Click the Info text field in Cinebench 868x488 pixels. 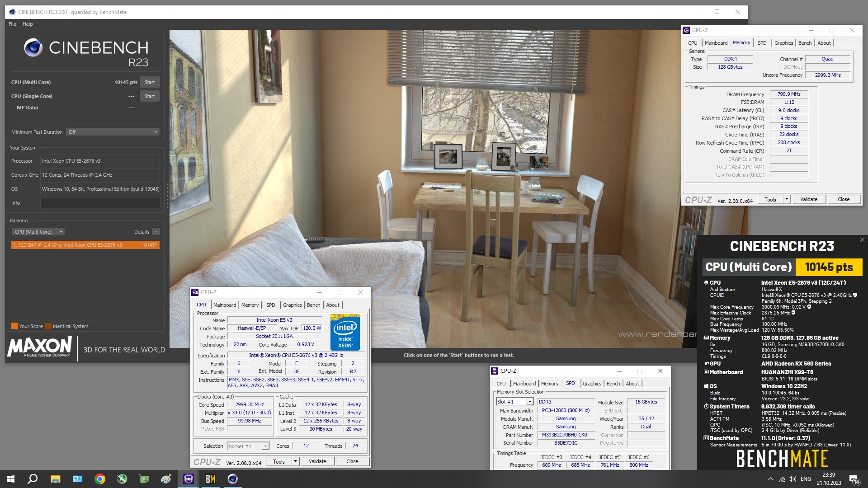[x=100, y=203]
